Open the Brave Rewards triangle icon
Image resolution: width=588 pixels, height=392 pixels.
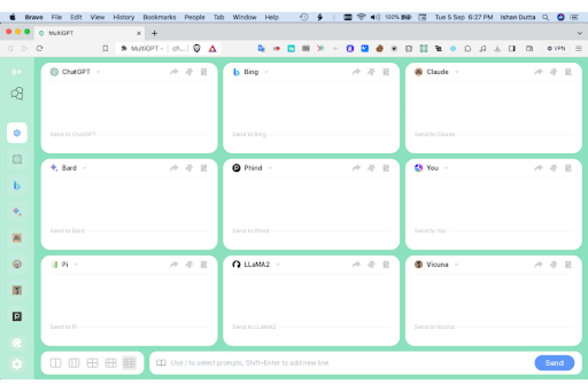coord(212,49)
